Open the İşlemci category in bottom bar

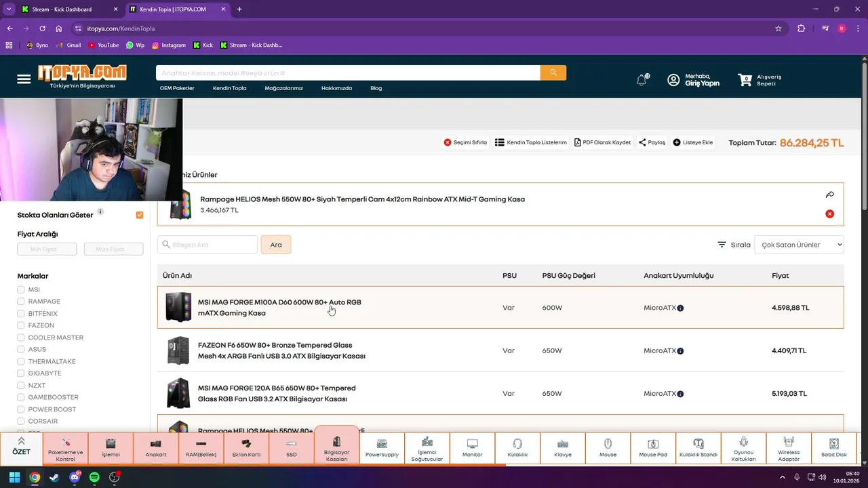[111, 449]
